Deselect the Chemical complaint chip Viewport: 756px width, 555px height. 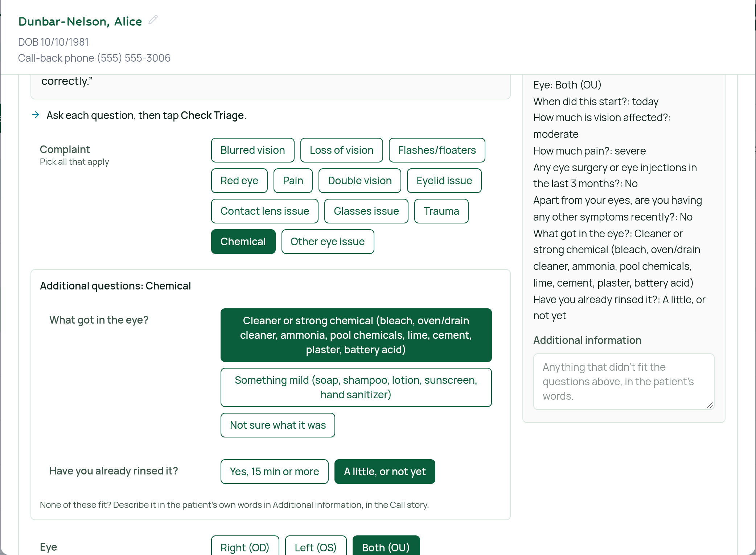click(243, 242)
